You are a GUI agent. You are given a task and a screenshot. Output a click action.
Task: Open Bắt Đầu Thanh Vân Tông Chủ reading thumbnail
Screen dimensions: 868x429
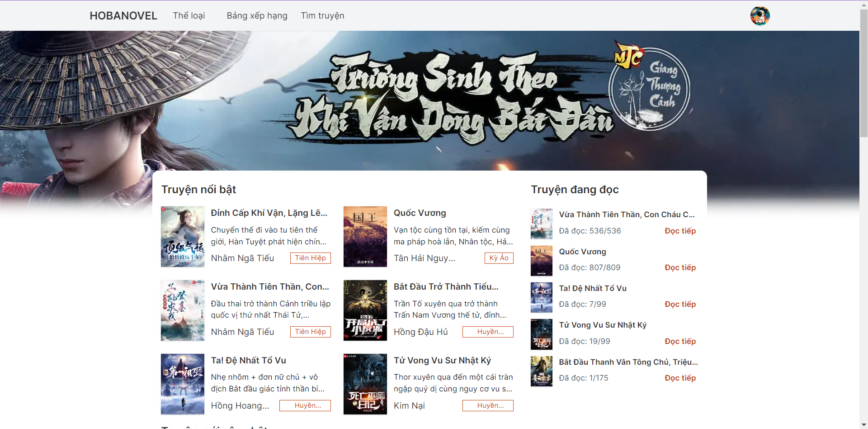click(542, 371)
